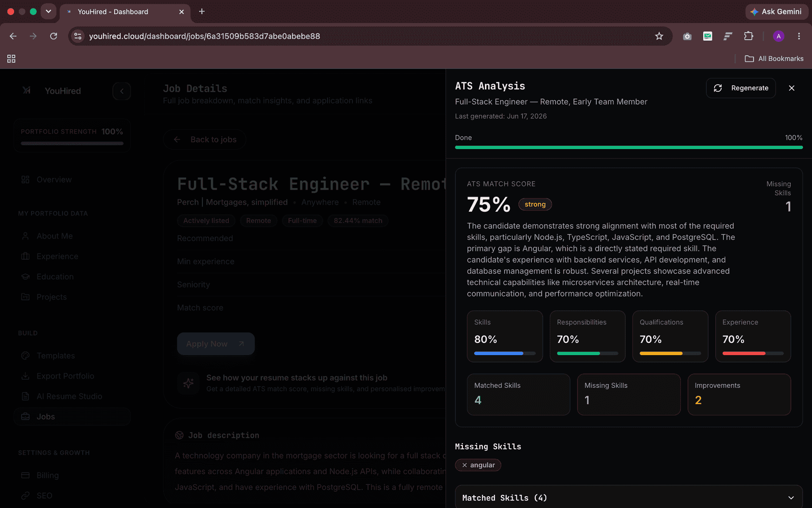The height and width of the screenshot is (508, 812).
Task: Click the camera screenshot extension icon
Action: click(x=687, y=36)
